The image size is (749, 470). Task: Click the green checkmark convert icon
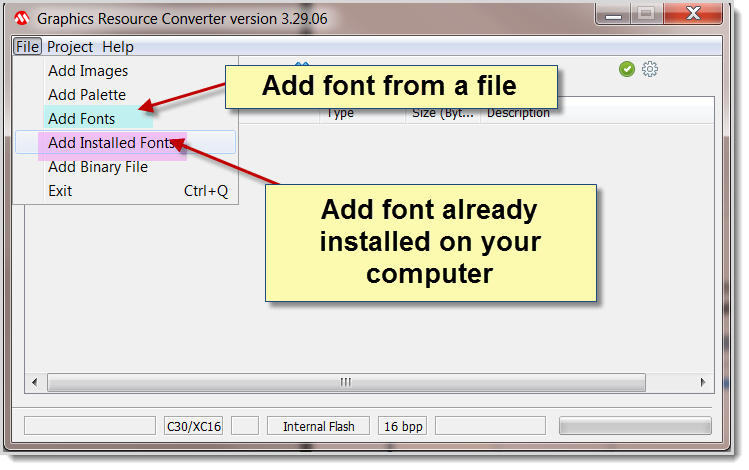(x=627, y=69)
